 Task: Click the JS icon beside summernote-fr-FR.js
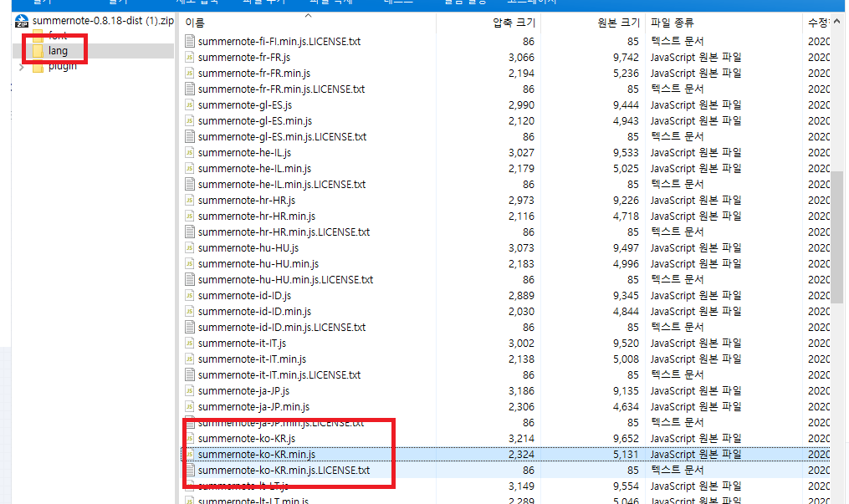pos(190,58)
